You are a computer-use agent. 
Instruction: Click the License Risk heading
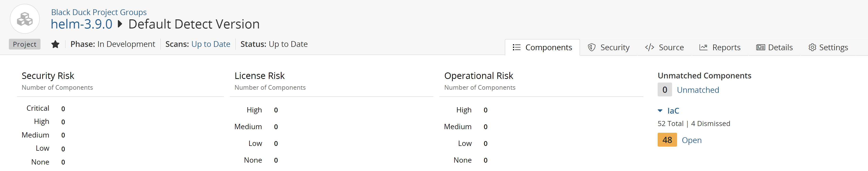pos(259,76)
